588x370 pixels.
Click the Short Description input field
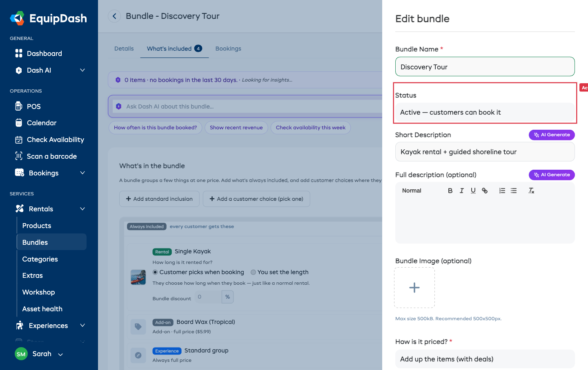coord(485,152)
